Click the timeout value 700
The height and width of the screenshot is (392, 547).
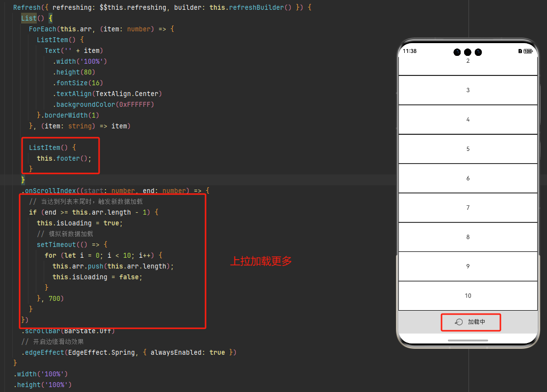tap(54, 298)
